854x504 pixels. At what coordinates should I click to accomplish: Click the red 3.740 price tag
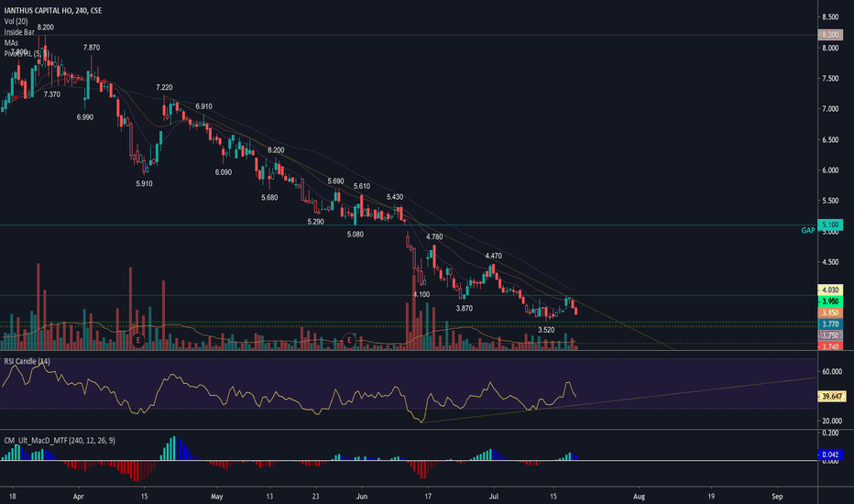[x=830, y=346]
